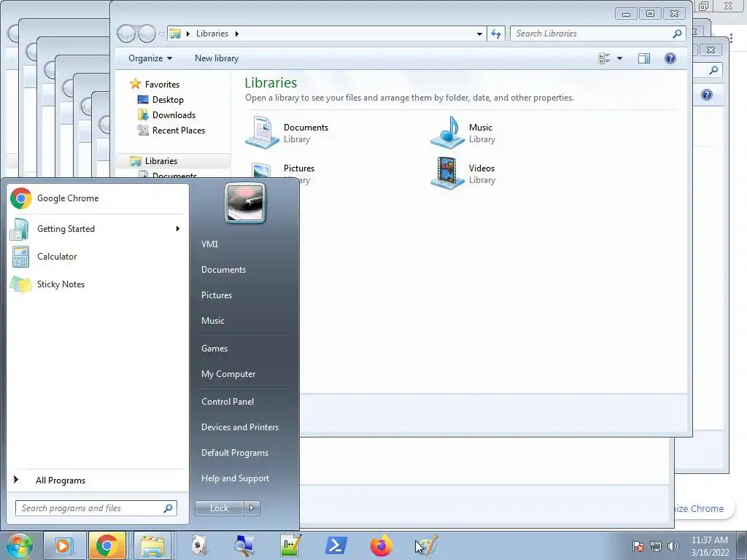Click volume speaker tray icon

tap(673, 546)
